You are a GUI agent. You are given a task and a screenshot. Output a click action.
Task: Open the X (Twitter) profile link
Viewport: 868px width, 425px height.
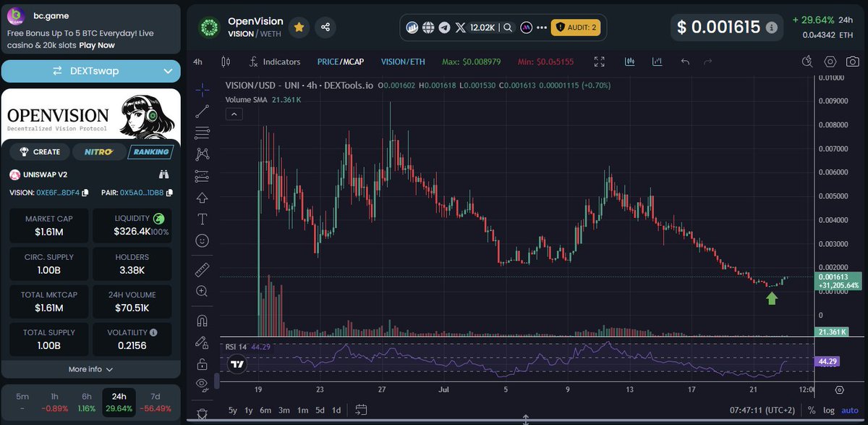461,28
